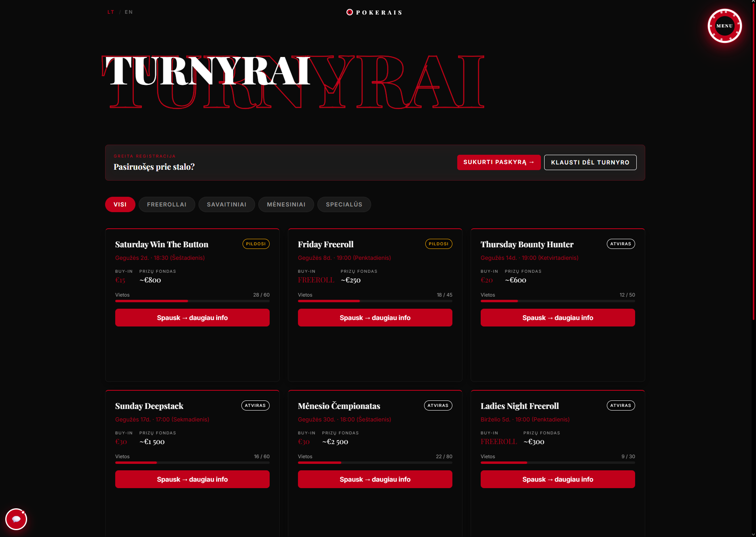Viewport: 756px width, 537px height.
Task: Click the date 'Gegužės 17d. · 17:00 (Sekmadienis)'
Action: coord(162,419)
